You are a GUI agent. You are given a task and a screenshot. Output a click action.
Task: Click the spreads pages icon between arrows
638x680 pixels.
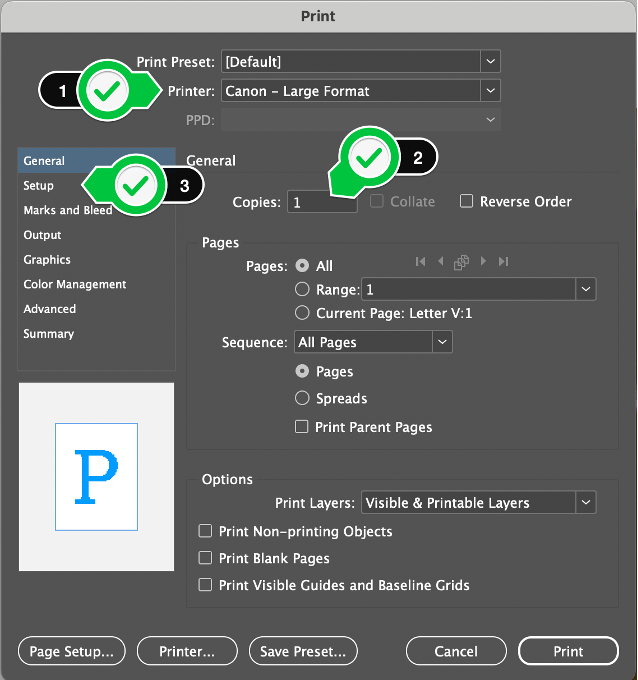click(461, 262)
